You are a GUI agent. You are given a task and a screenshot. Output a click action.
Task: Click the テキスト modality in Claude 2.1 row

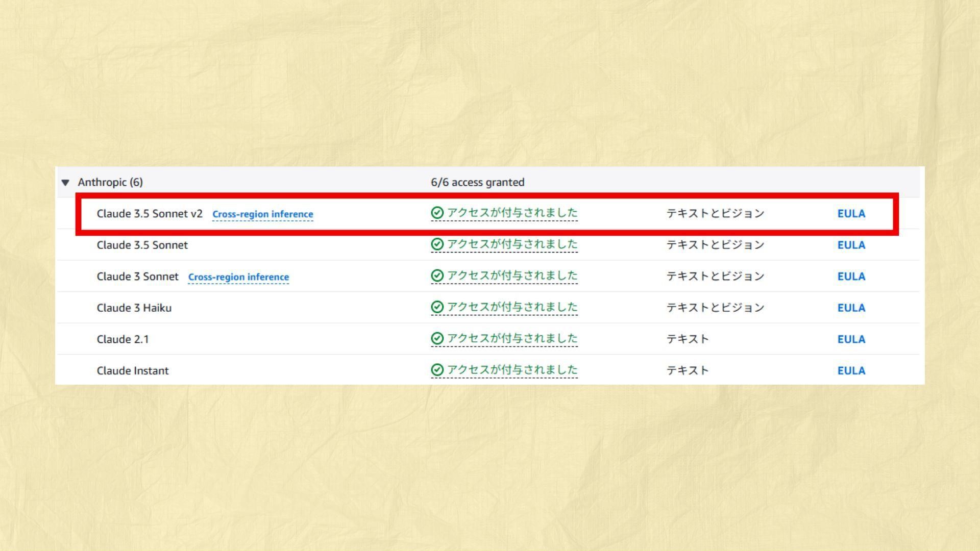(688, 339)
